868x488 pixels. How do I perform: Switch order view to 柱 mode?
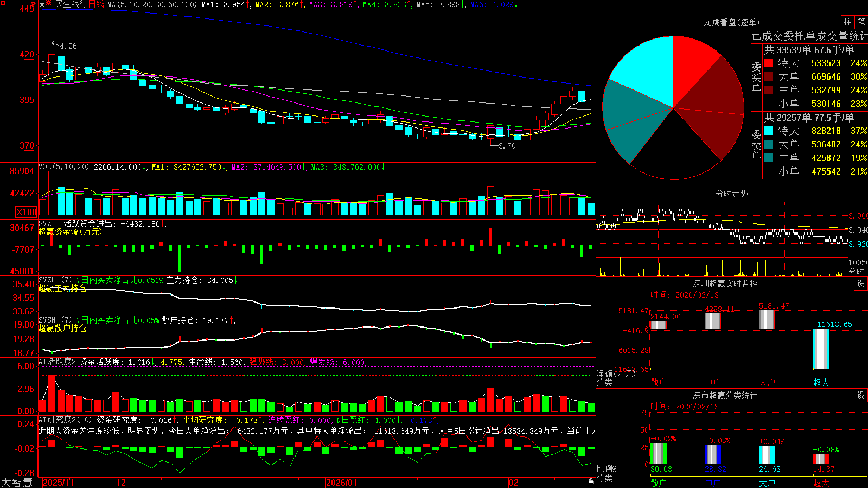pos(847,22)
